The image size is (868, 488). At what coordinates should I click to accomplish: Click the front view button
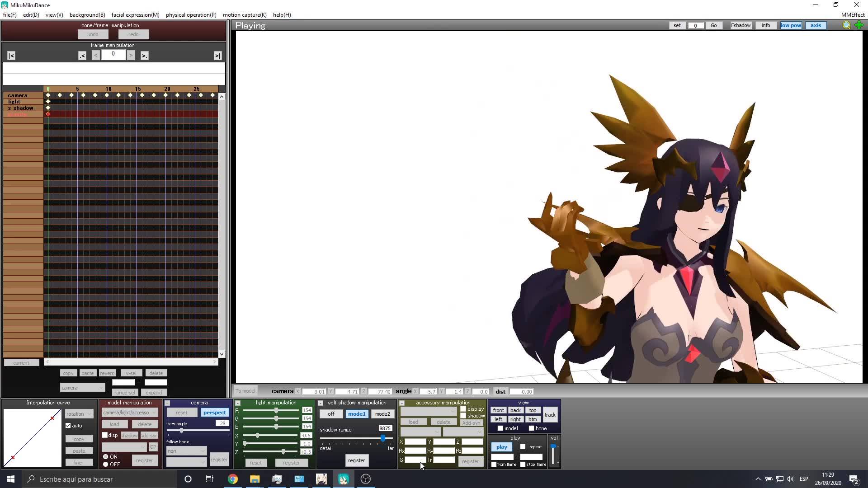coord(498,410)
